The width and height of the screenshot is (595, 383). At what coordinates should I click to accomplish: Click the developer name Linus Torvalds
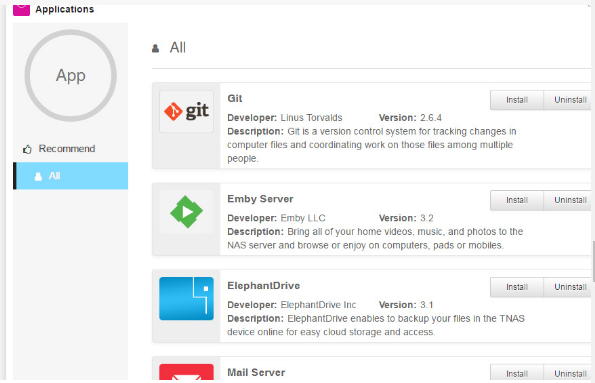pos(311,118)
